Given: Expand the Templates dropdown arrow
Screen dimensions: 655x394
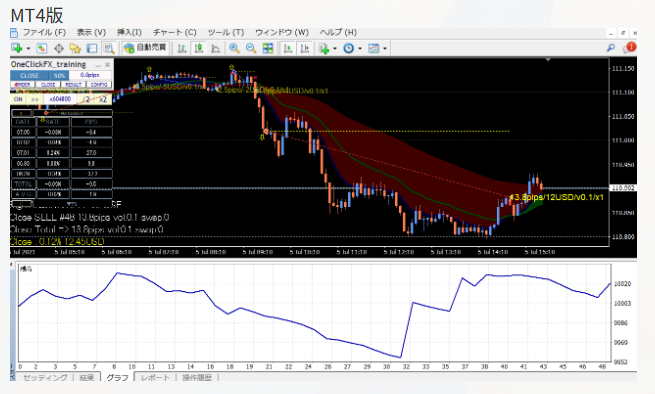Looking at the screenshot, I should click(x=385, y=49).
